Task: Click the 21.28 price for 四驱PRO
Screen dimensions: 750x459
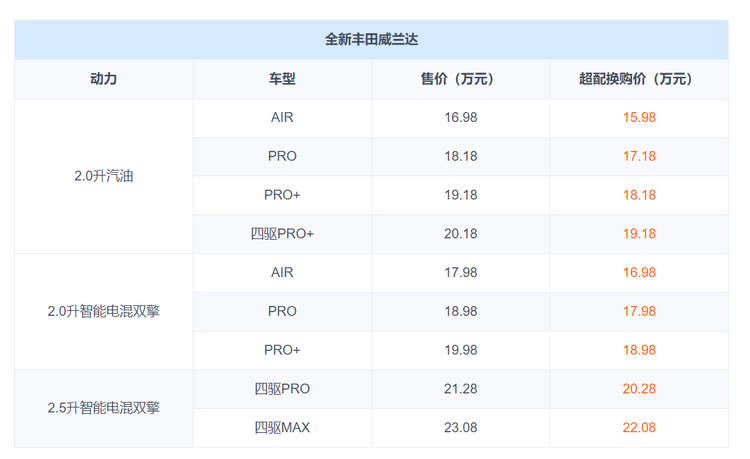Action: [460, 389]
